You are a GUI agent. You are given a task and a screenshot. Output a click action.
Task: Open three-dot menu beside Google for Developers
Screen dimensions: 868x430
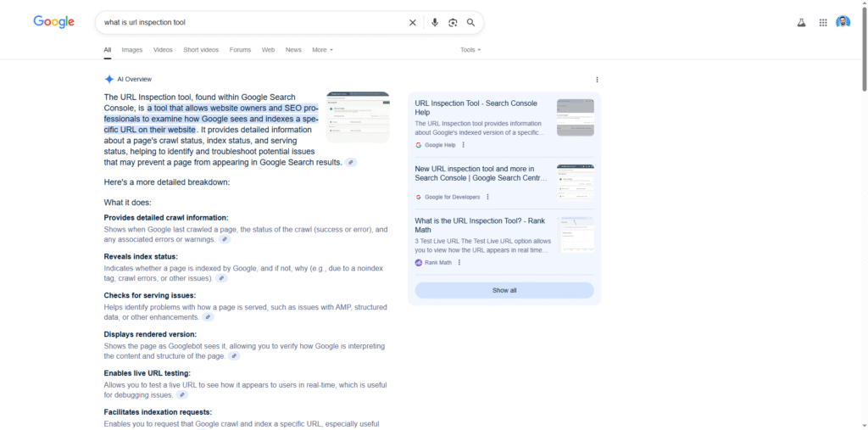click(x=487, y=197)
